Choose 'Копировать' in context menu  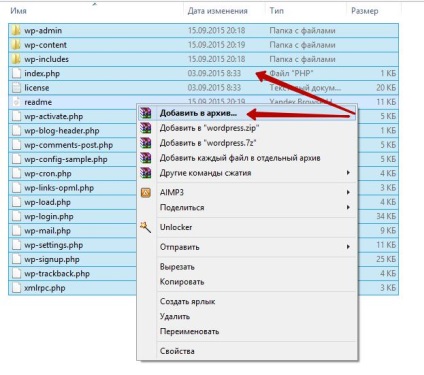[x=247, y=282]
